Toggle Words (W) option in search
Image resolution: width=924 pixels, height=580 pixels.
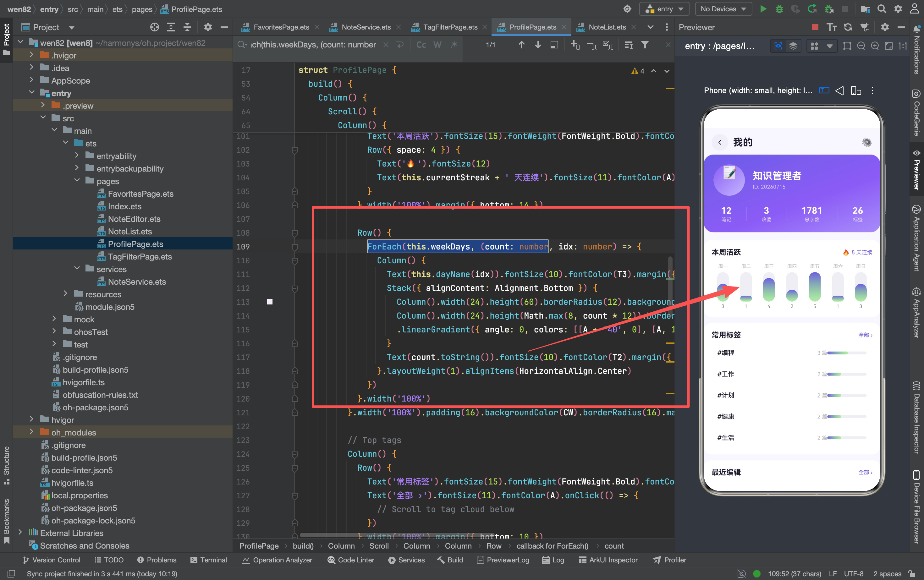tap(437, 45)
